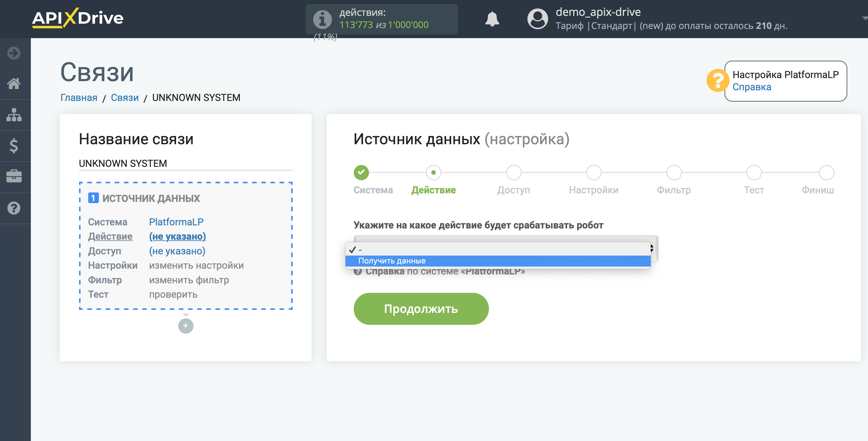Open 'Главная' breadcrumb link
This screenshot has width=868, height=441.
pos(78,98)
